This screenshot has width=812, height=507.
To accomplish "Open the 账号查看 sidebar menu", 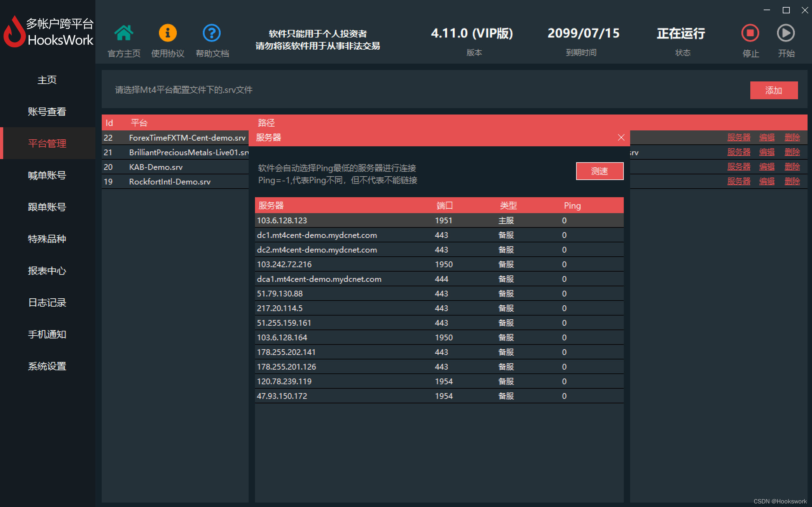I will tap(47, 112).
